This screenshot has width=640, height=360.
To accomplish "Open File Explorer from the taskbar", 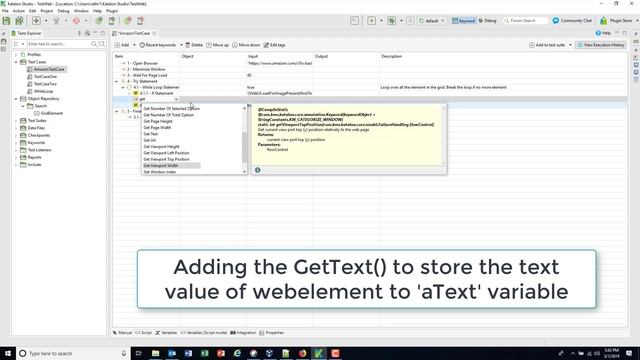I will pyautogui.click(x=156, y=353).
